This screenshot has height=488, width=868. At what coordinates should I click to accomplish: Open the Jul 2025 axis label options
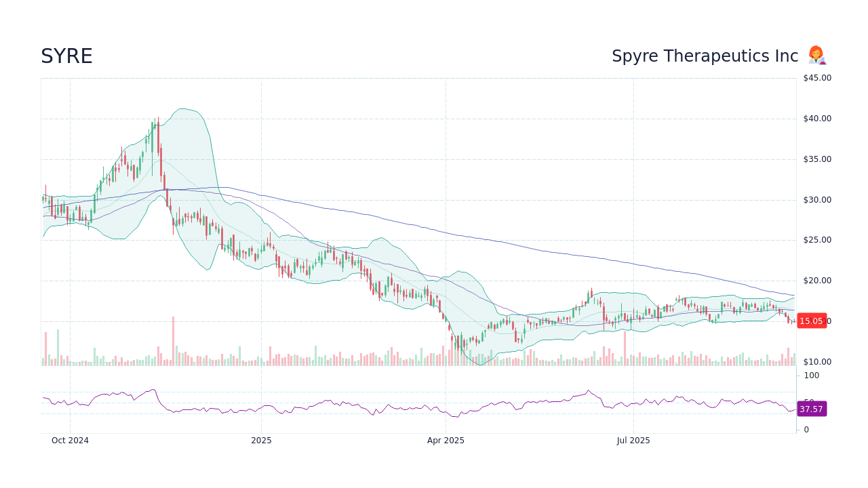pos(634,440)
